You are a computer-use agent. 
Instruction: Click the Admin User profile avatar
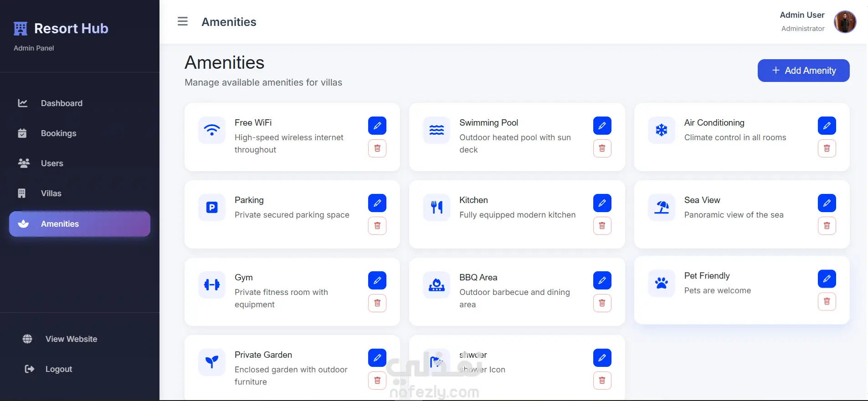(845, 21)
